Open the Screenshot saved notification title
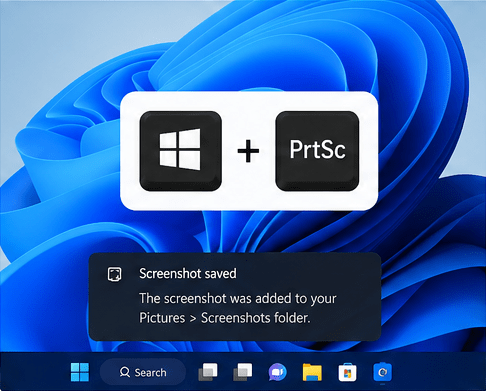486x391 pixels. [x=188, y=274]
